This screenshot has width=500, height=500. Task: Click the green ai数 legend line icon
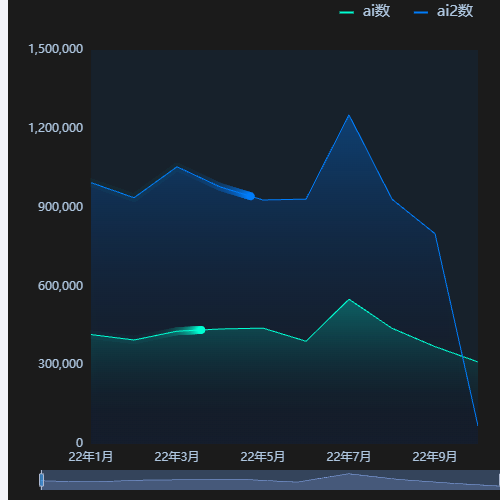point(346,13)
